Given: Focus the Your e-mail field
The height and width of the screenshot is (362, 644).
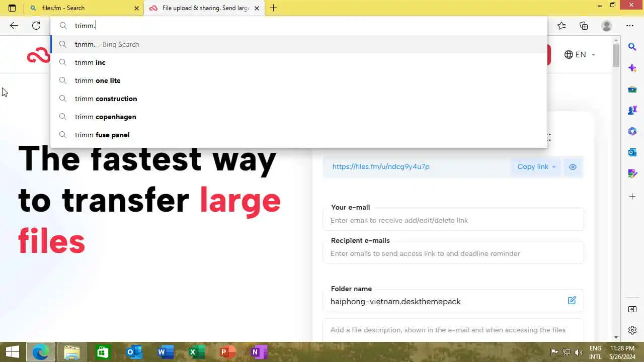Looking at the screenshot, I should 453,220.
